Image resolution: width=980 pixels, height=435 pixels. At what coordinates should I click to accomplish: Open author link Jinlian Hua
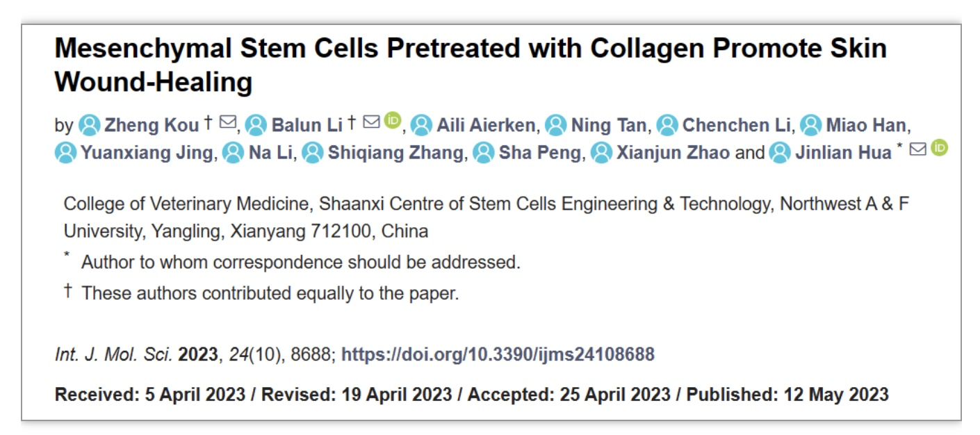(x=843, y=153)
